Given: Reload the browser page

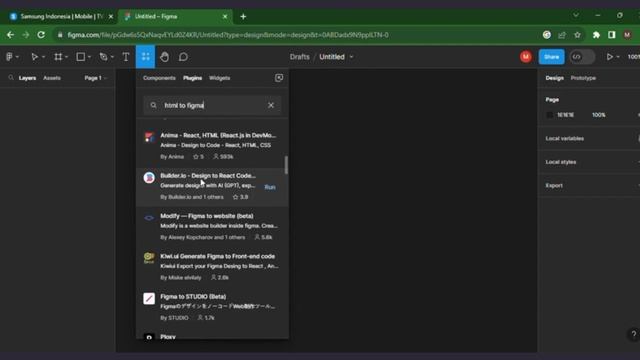Looking at the screenshot, I should click(x=41, y=35).
